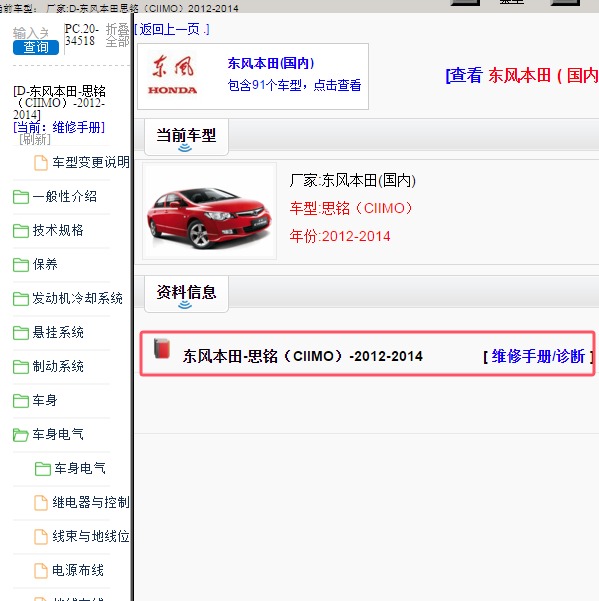The width and height of the screenshot is (599, 601).
Task: Click the 厂家:东风本田(国内) text
Action: [x=353, y=180]
